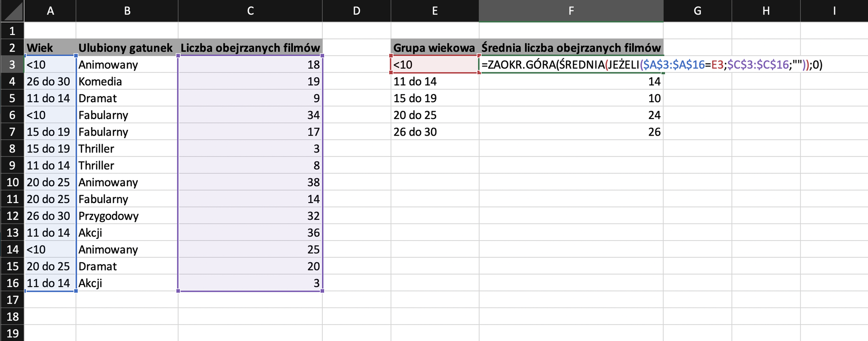
Task: Click the select-all corner triangle
Action: click(12, 11)
